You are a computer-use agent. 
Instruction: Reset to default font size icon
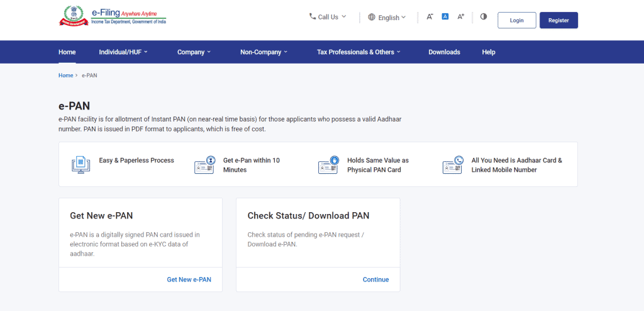(445, 17)
